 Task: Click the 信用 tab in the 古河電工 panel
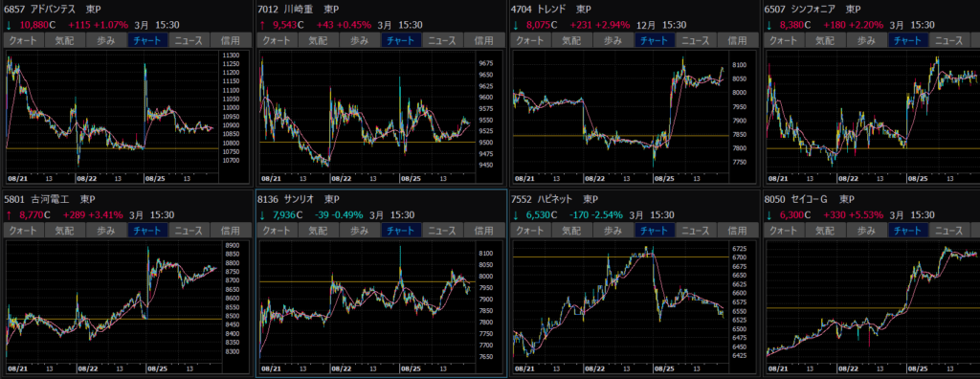(231, 230)
